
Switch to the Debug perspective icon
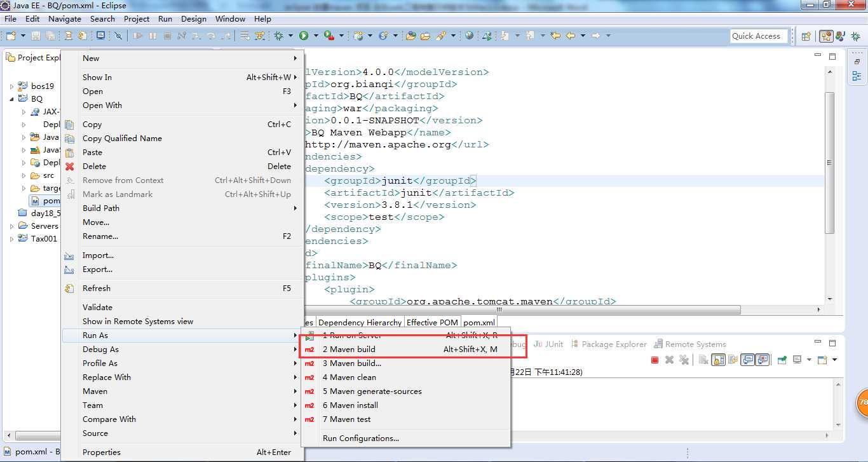click(x=855, y=36)
